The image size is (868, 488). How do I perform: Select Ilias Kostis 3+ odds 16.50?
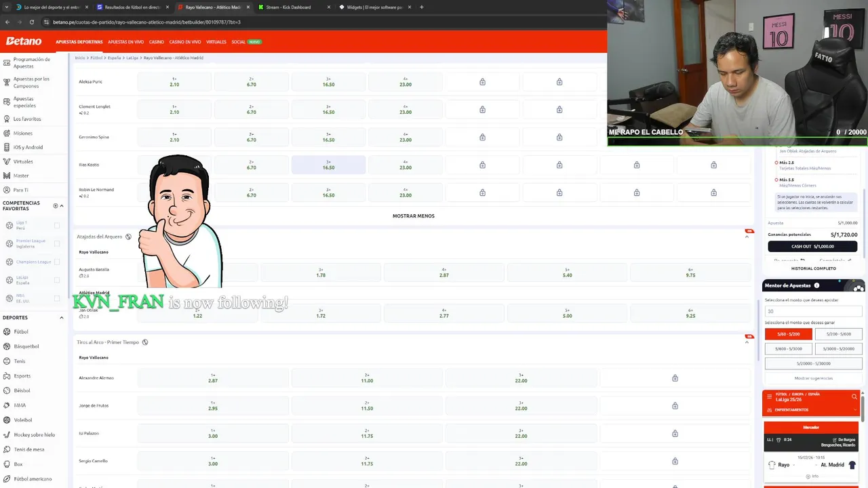328,165
